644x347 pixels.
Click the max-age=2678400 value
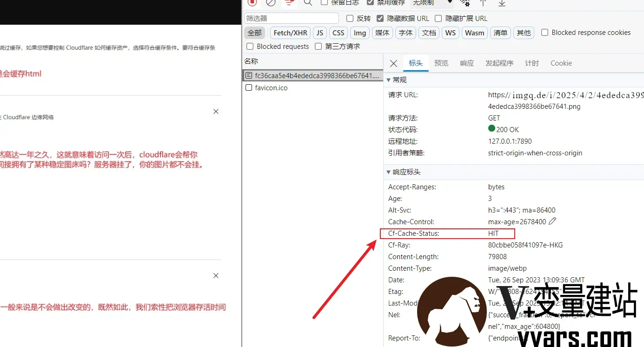517,222
